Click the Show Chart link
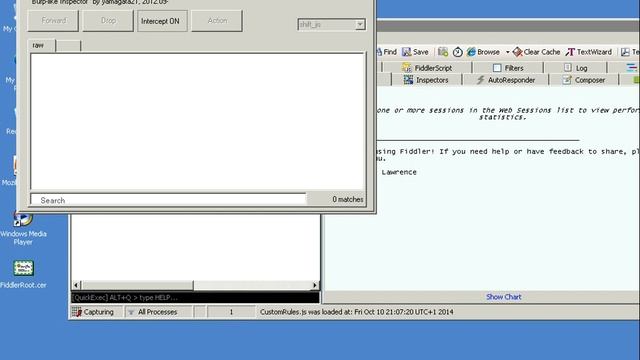Image resolution: width=640 pixels, height=360 pixels. click(x=503, y=297)
